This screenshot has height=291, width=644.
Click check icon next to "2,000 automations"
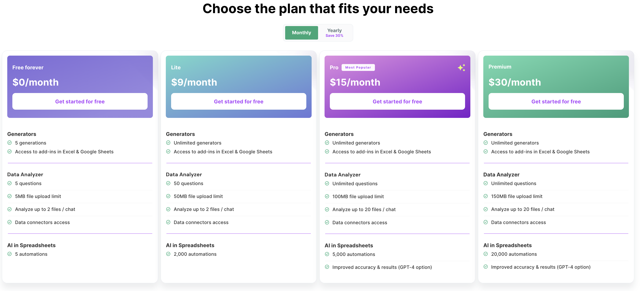coord(168,254)
